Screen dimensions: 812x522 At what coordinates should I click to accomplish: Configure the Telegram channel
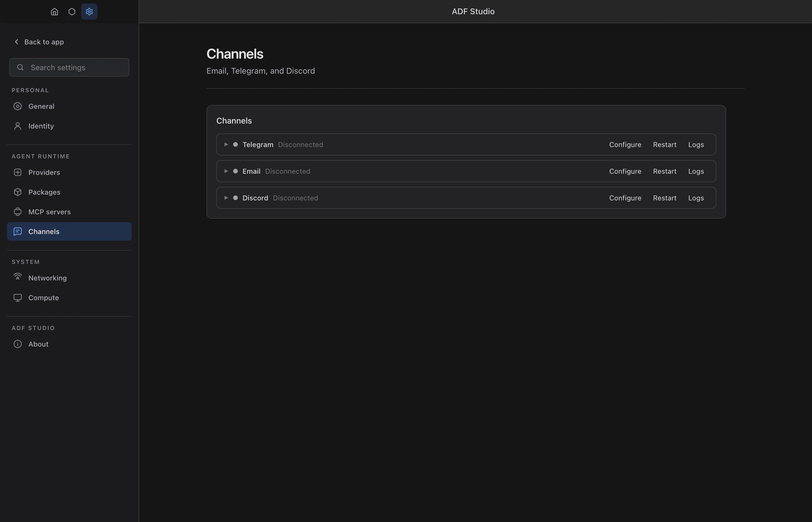point(625,145)
